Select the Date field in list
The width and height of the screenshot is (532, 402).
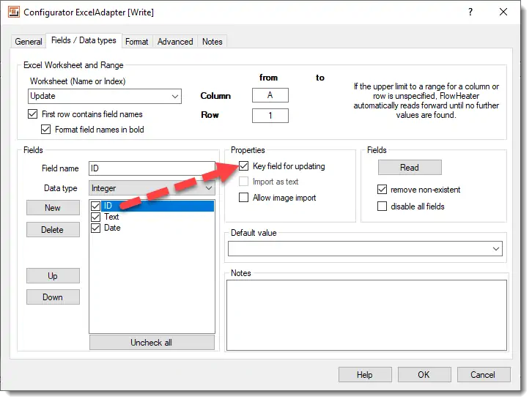(112, 228)
